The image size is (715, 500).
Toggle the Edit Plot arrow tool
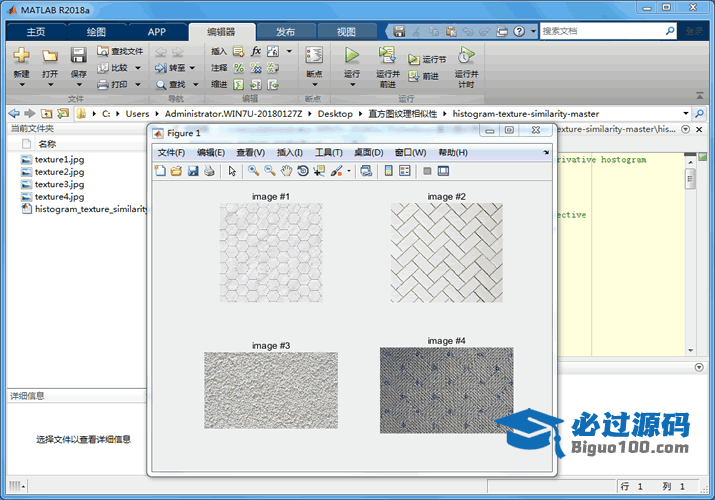pyautogui.click(x=232, y=171)
